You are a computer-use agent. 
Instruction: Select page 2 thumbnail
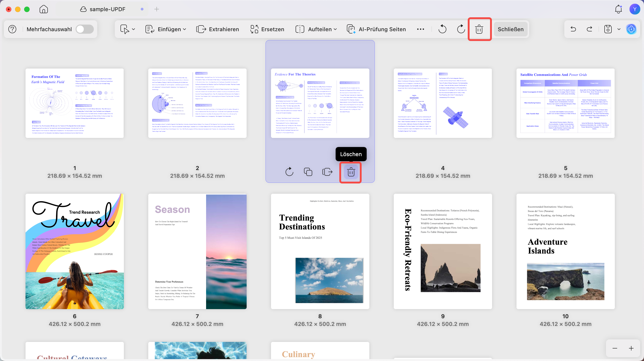(x=197, y=103)
